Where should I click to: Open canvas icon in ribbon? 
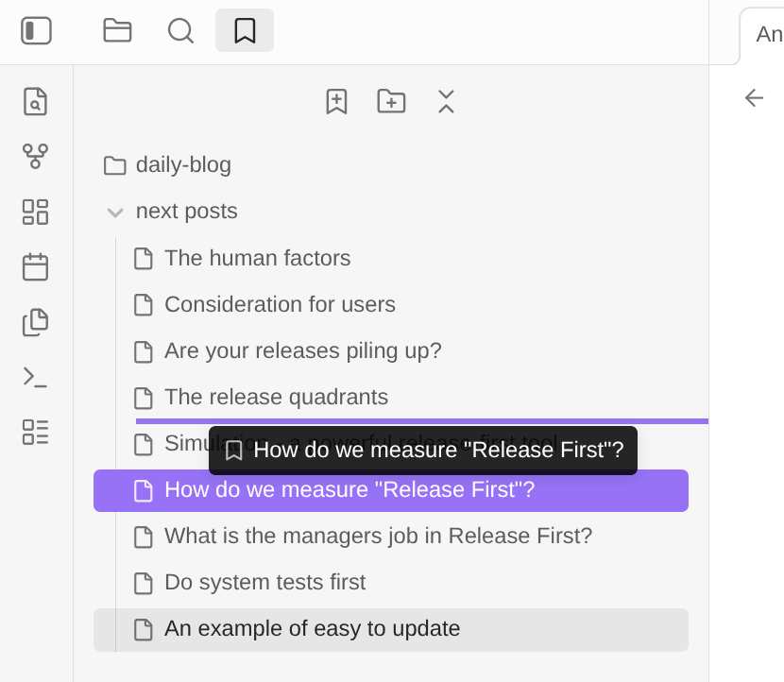click(35, 212)
